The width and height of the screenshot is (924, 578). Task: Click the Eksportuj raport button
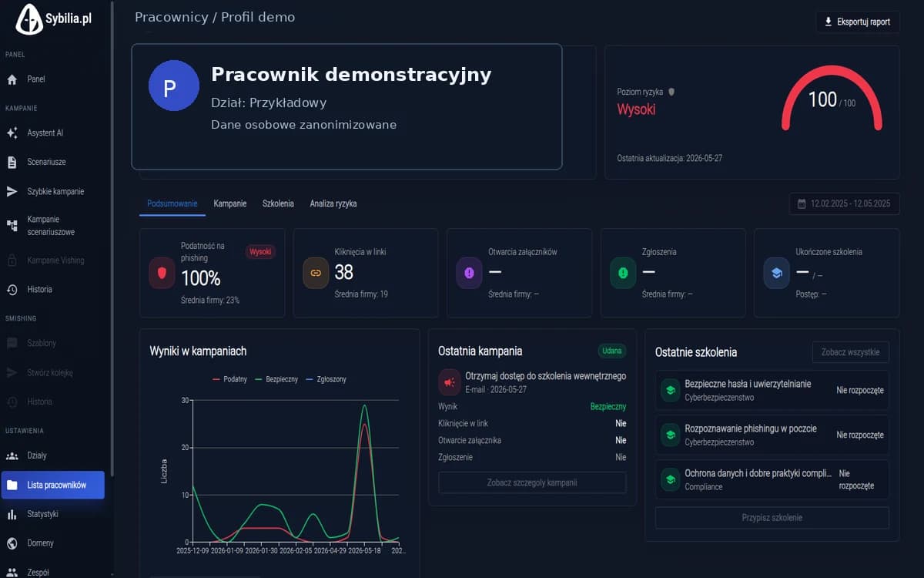[858, 22]
